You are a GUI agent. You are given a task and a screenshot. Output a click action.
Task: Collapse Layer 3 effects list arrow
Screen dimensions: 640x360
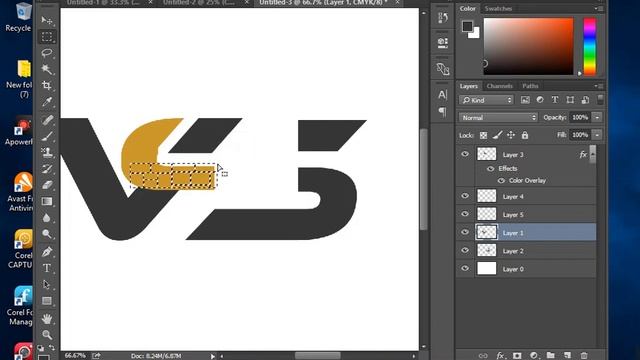(x=593, y=154)
